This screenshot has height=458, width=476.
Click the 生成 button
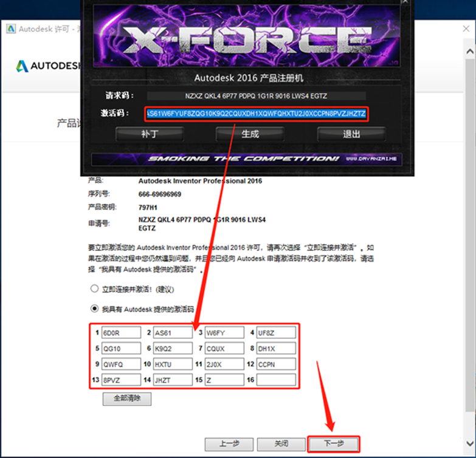250,134
